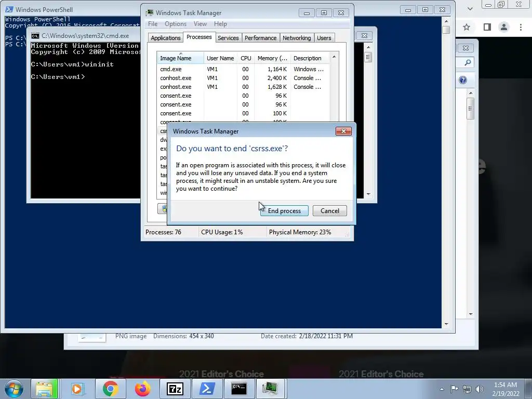Screen dimensions: 532x399
Task: Switch to the Performance tab
Action: pos(261,38)
